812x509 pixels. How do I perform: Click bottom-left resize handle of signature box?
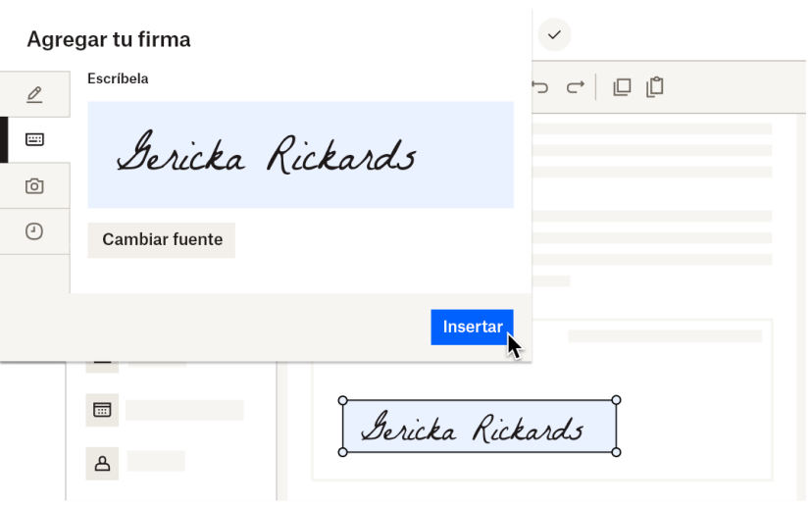pos(342,452)
